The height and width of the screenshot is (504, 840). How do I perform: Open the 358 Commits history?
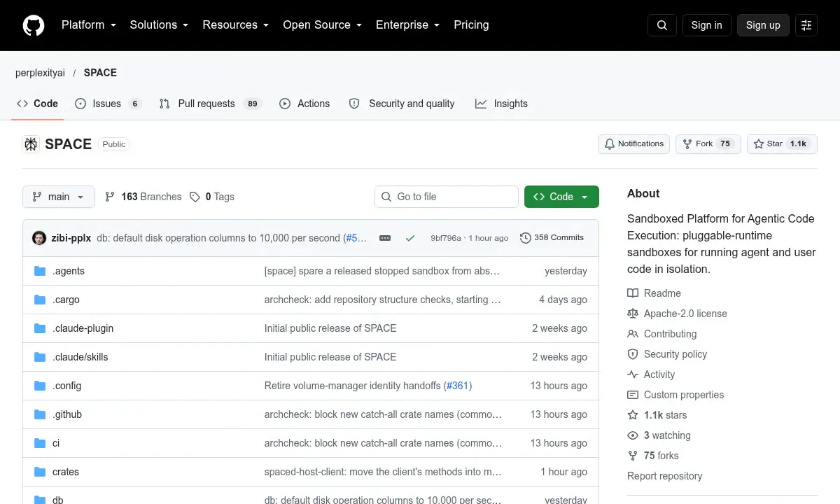point(552,238)
